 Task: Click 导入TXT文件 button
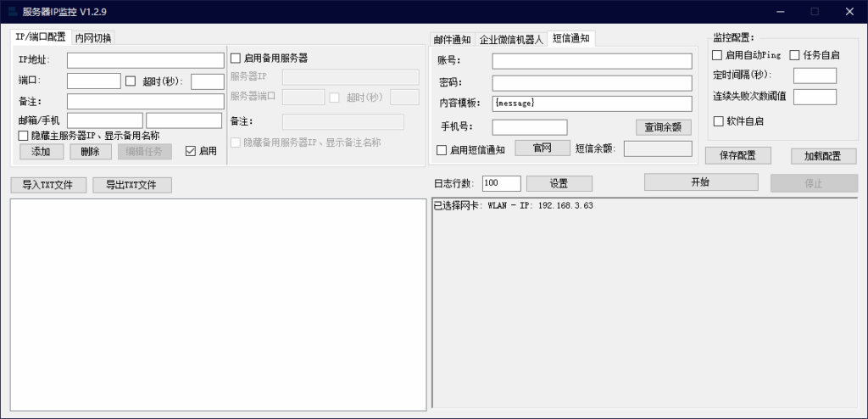pyautogui.click(x=48, y=185)
